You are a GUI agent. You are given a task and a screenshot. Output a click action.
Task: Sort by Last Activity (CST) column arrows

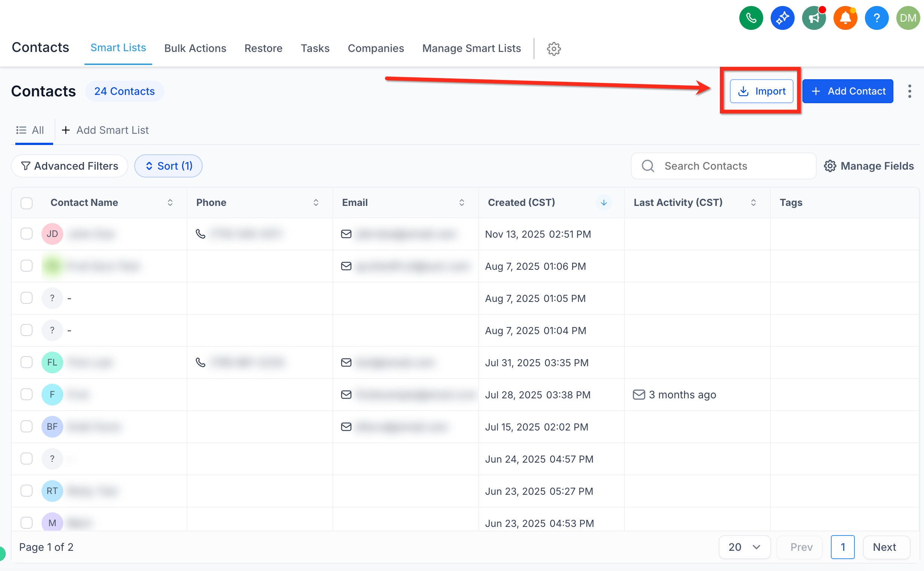coord(753,203)
